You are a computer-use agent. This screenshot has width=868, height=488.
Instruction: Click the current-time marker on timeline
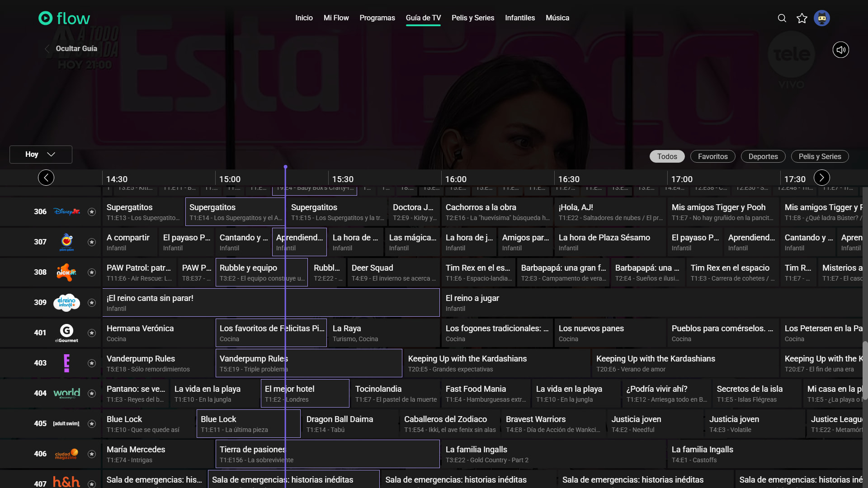285,167
